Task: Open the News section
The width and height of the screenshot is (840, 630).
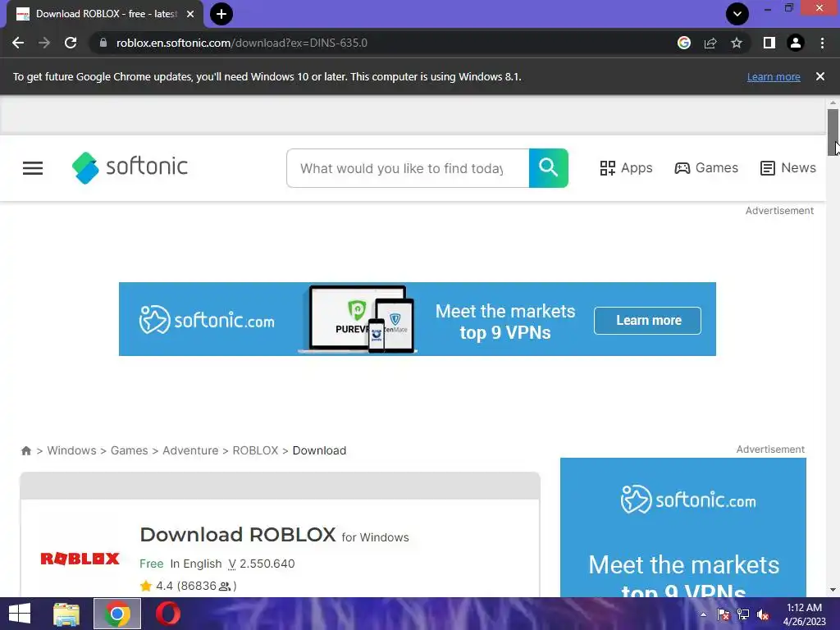Action: coord(788,168)
